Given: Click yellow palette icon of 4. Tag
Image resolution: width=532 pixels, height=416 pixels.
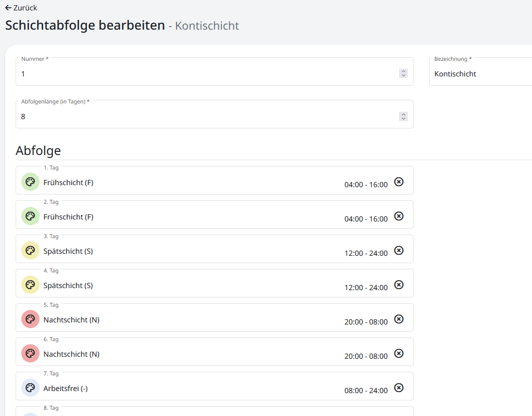Looking at the screenshot, I should click(30, 285).
